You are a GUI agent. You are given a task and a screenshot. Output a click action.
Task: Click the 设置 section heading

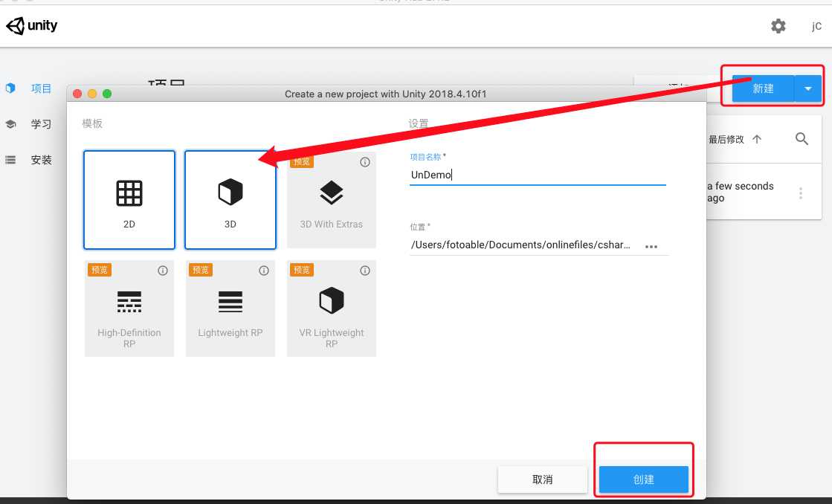coord(418,123)
